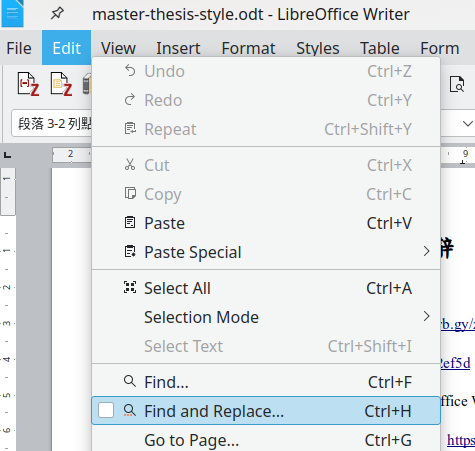
Task: Click the Find and Replace magnifier icon
Action: coord(130,410)
